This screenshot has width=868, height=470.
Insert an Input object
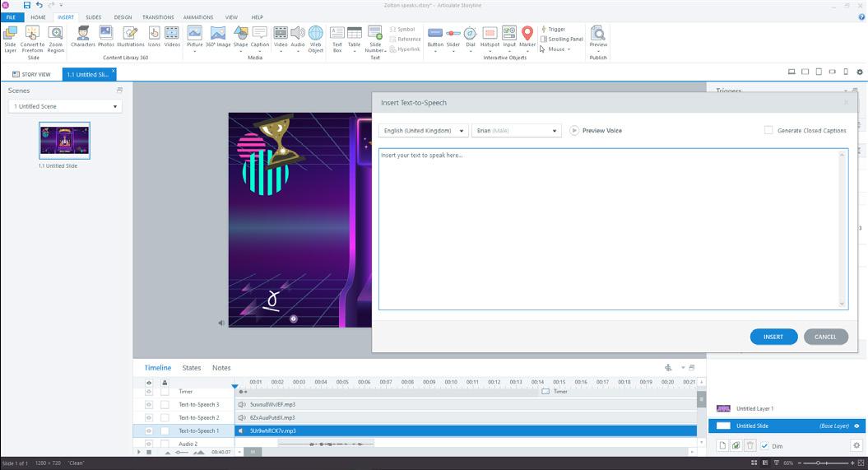pos(509,39)
